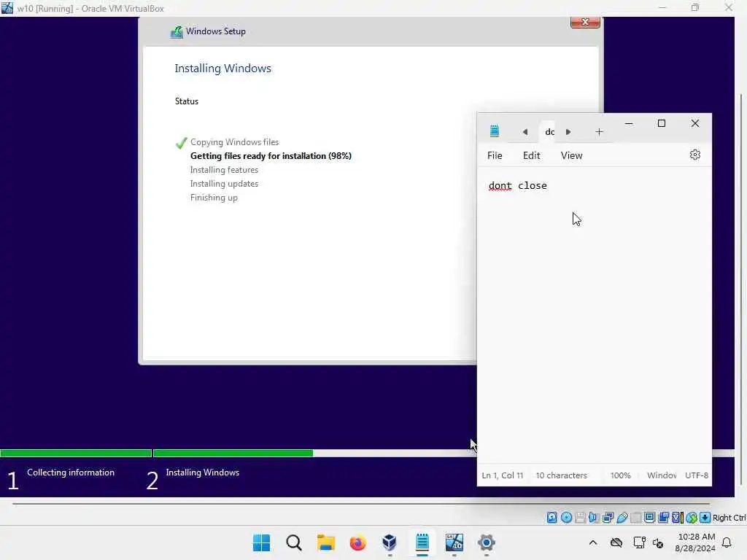Viewport: 747px width, 560px height.
Task: Open network tray icon
Action: tap(639, 542)
